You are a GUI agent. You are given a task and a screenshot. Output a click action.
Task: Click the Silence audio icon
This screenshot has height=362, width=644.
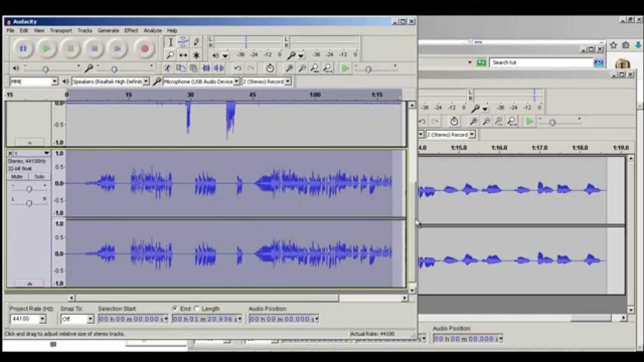pyautogui.click(x=219, y=68)
